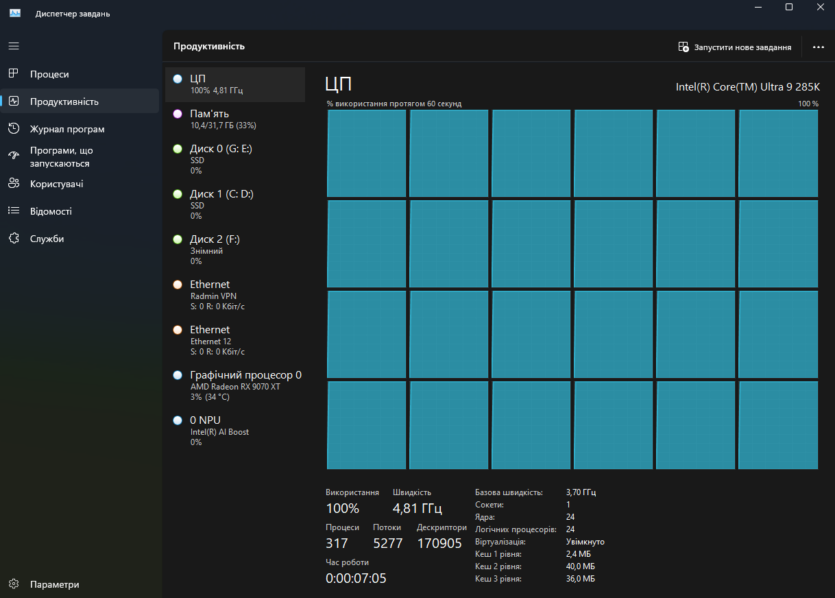Screen dimensions: 835x598
Task: Select the 0 NPU Intel AI Boost item
Action: point(235,430)
